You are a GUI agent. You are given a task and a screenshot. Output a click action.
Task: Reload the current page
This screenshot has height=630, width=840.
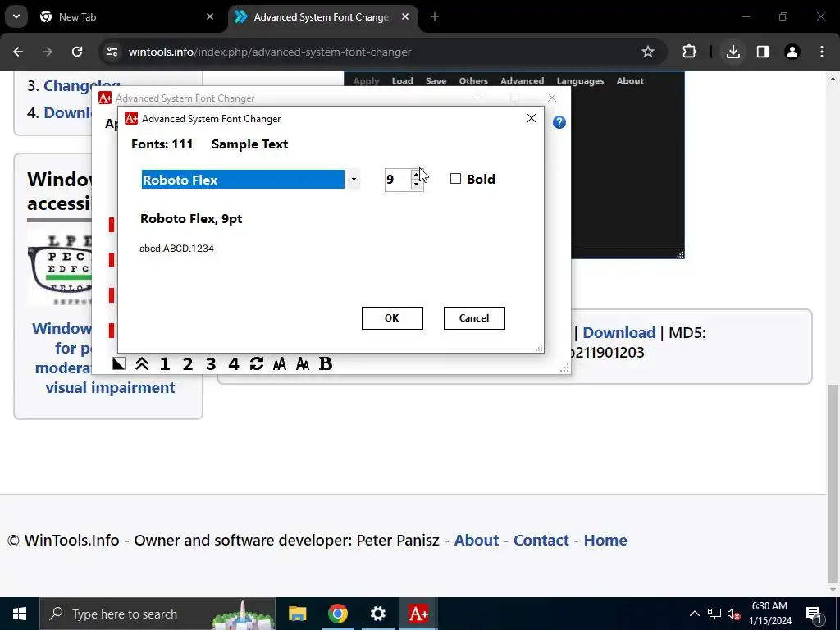pyautogui.click(x=77, y=52)
